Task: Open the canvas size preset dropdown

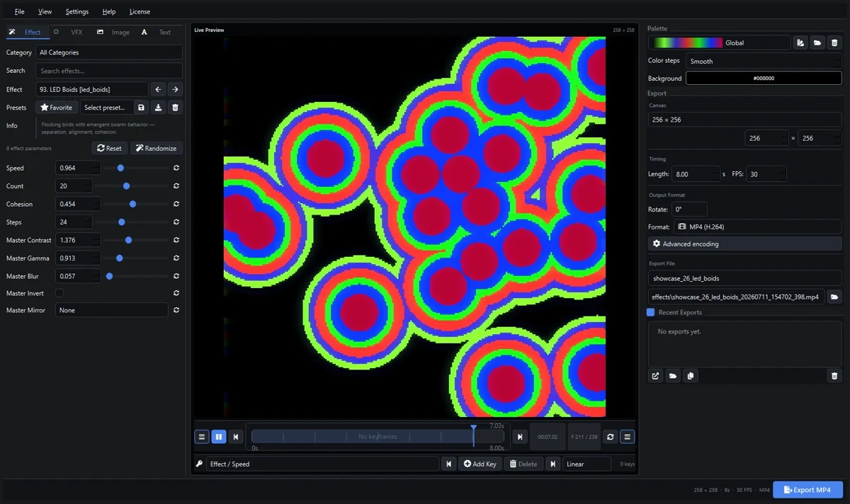Action: click(744, 120)
